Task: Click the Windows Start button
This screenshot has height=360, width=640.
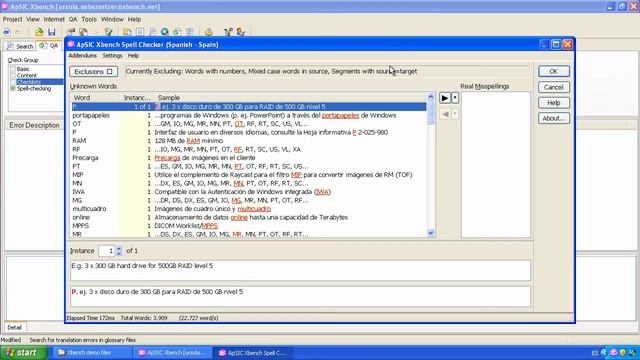Action: click(x=23, y=353)
